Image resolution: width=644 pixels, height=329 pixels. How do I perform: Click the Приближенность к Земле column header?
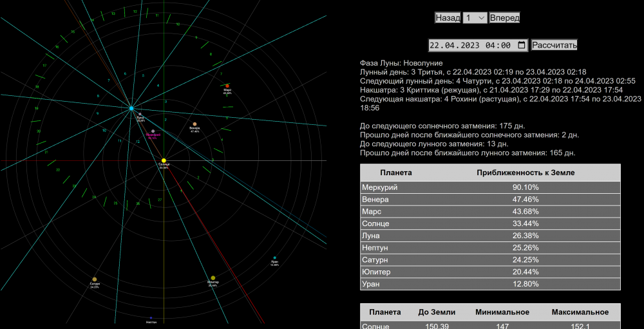(525, 173)
